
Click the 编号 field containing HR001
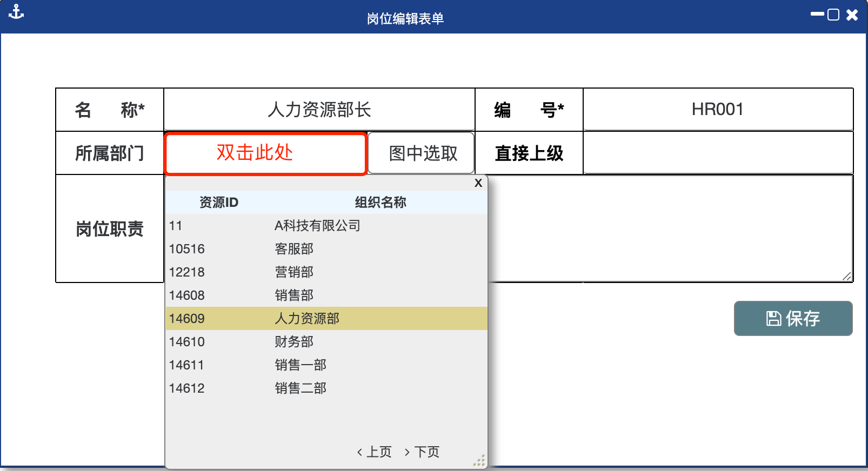[x=718, y=110]
